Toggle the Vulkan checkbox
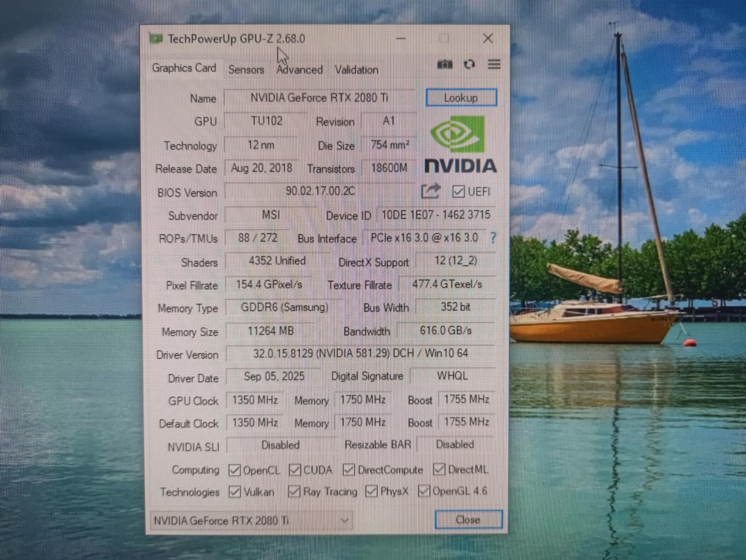 coord(235,492)
